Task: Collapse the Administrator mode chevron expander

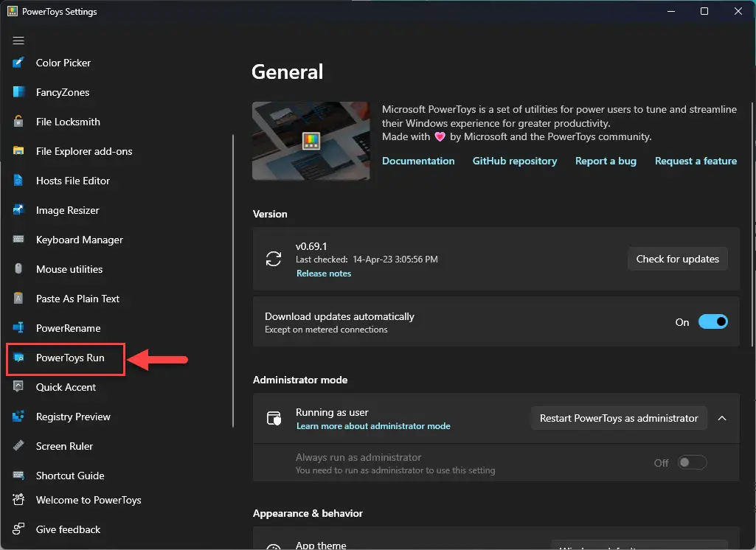Action: 722,419
